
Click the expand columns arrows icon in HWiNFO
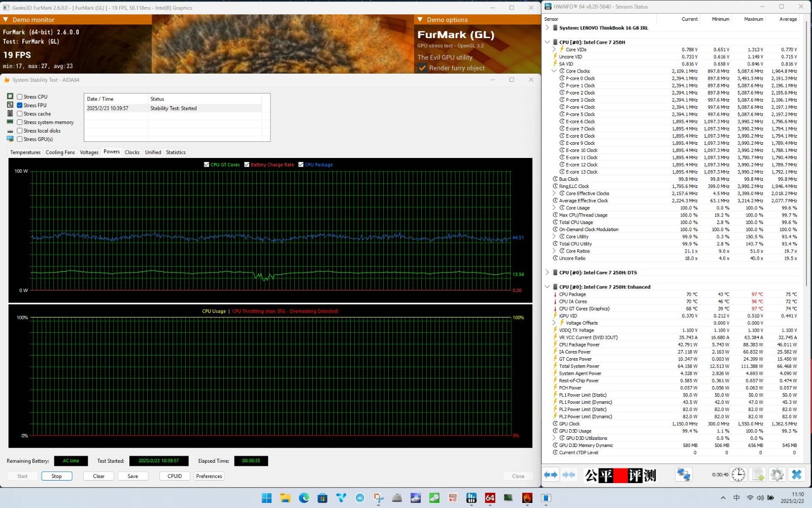[551, 474]
